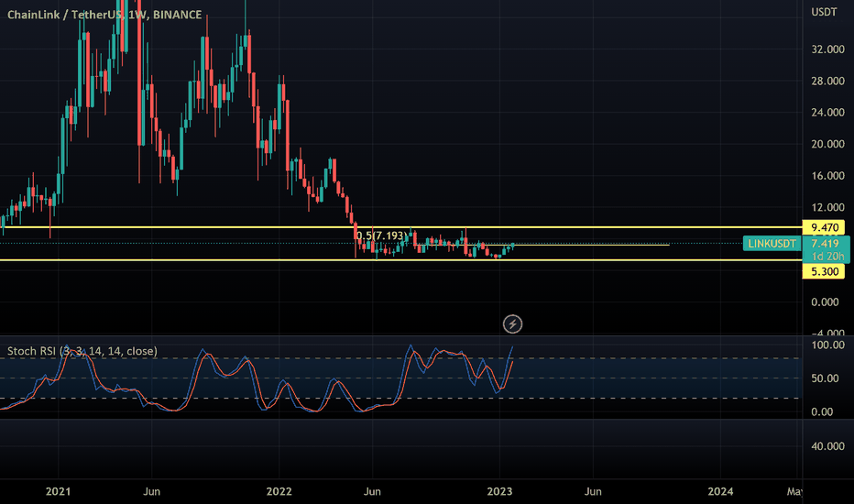The width and height of the screenshot is (854, 504).
Task: Click the 24.000 price axis label
Action: (827, 112)
